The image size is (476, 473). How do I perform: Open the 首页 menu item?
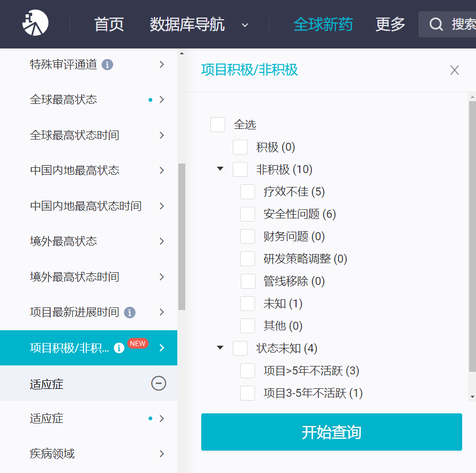[109, 25]
